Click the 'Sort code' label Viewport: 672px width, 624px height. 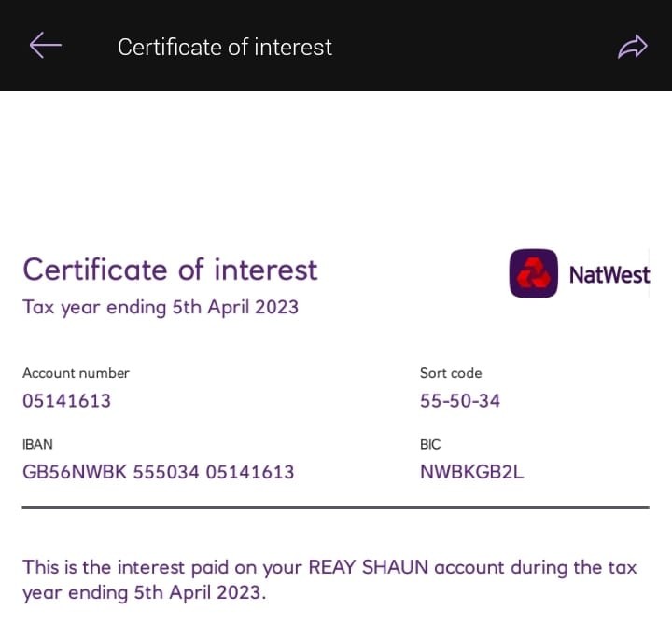click(x=451, y=373)
